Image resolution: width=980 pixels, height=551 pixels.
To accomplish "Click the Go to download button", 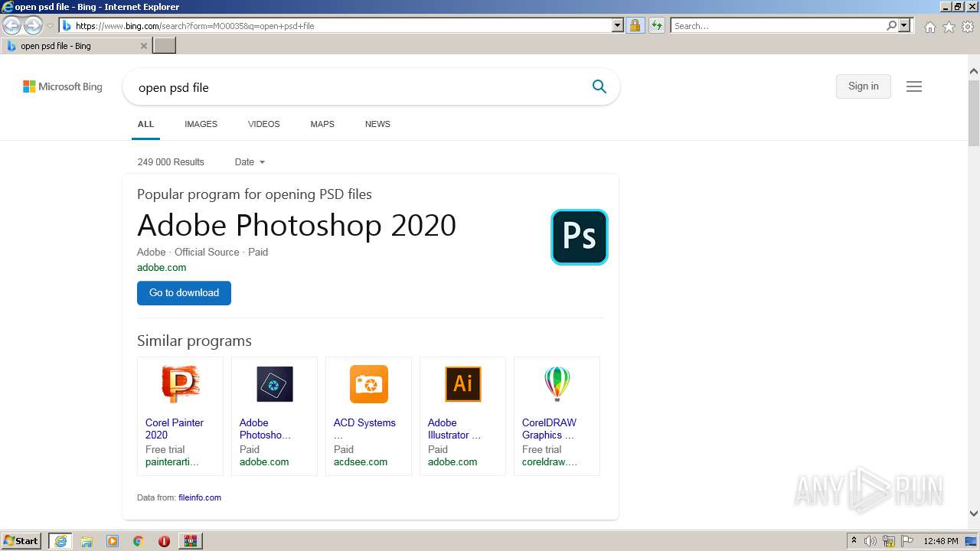I will 184,293.
